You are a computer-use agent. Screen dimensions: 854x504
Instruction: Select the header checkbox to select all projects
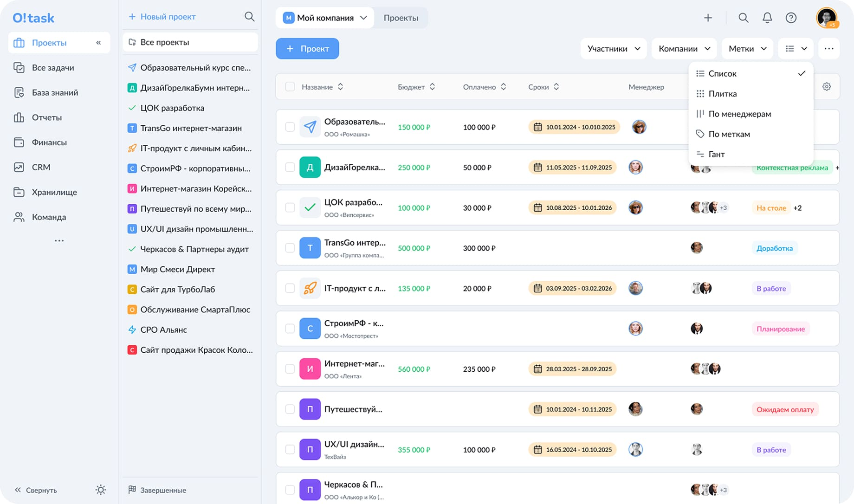click(290, 87)
